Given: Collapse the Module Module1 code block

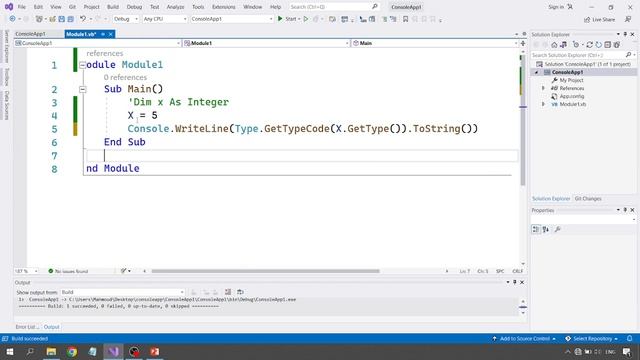Looking at the screenshot, I should 82,65.
